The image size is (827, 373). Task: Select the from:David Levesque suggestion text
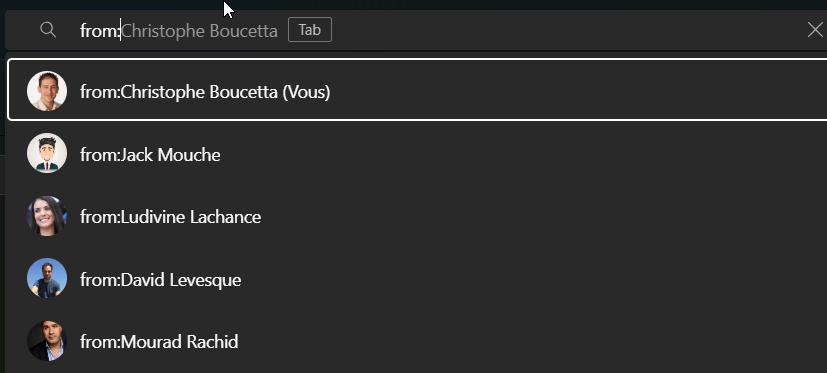[160, 280]
